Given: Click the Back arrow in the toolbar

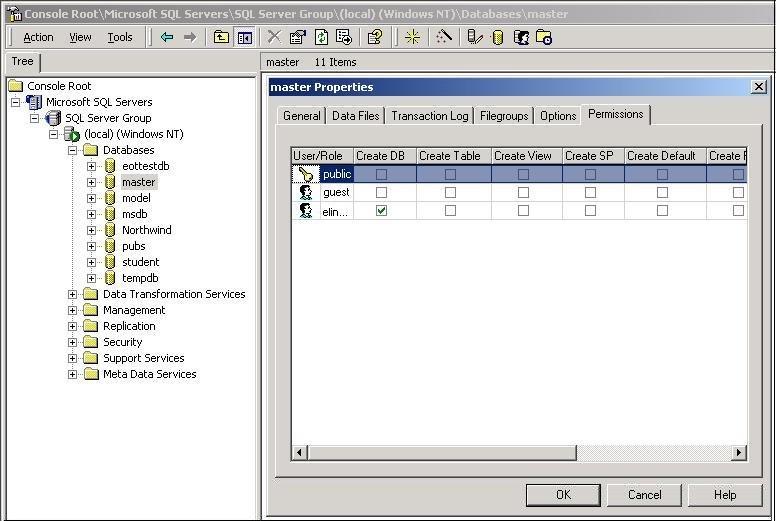Looking at the screenshot, I should tap(167, 37).
